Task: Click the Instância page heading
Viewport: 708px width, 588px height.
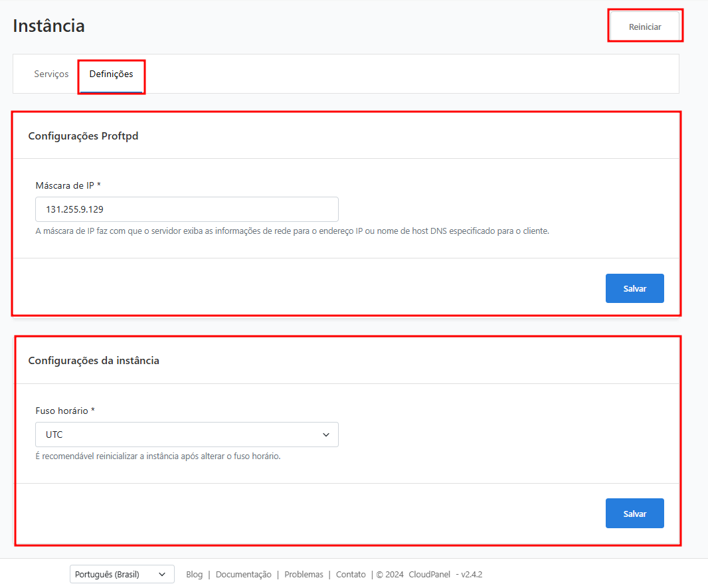Action: [49, 26]
